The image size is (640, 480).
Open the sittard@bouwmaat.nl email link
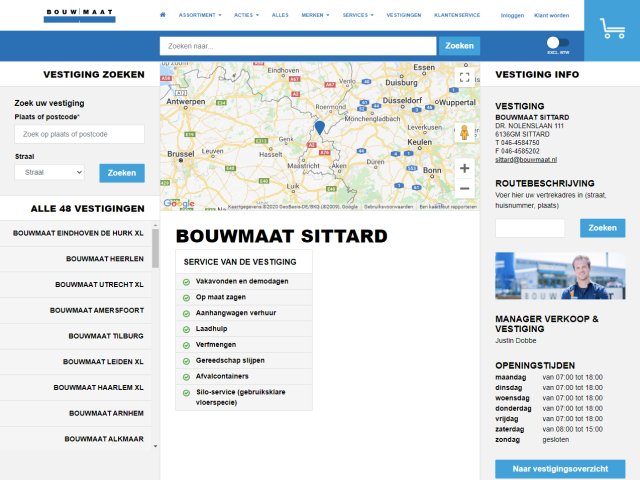tap(526, 160)
